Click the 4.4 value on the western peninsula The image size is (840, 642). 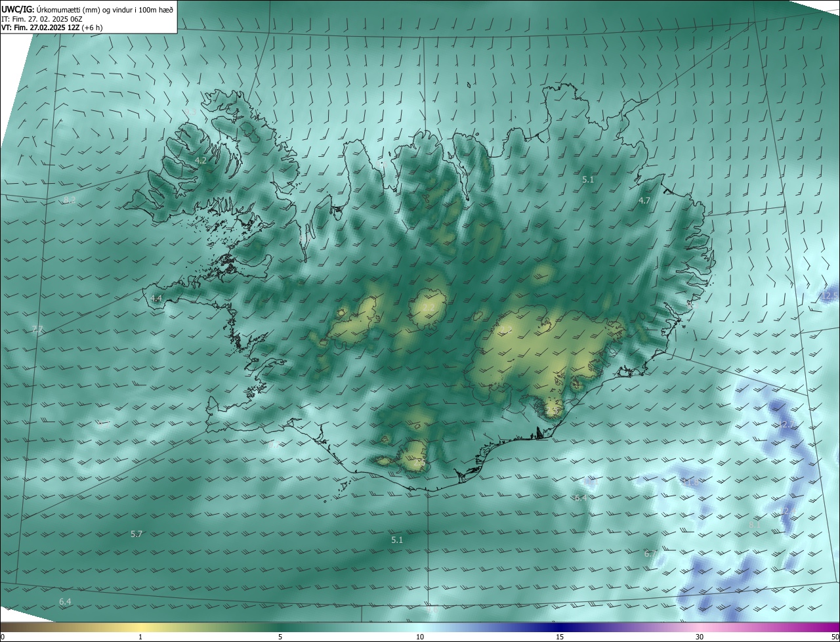point(156,298)
